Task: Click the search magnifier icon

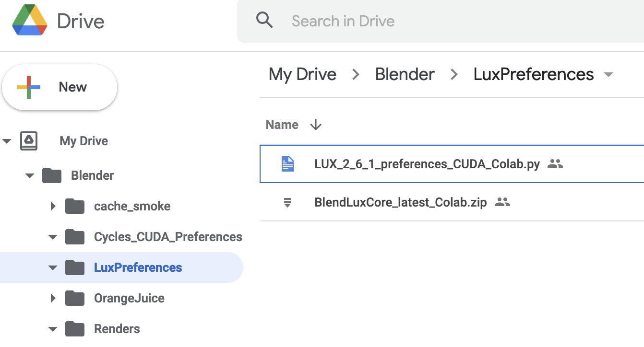Action: [x=264, y=21]
